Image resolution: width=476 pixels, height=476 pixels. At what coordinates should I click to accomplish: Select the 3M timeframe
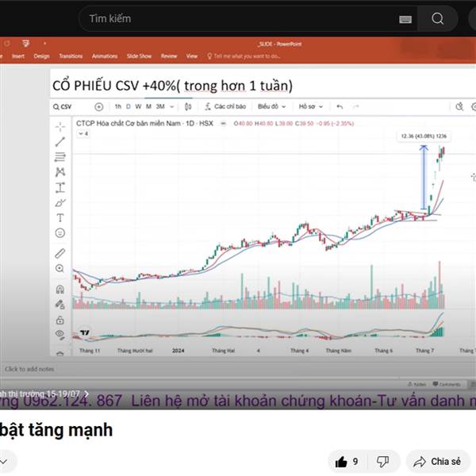(x=160, y=106)
